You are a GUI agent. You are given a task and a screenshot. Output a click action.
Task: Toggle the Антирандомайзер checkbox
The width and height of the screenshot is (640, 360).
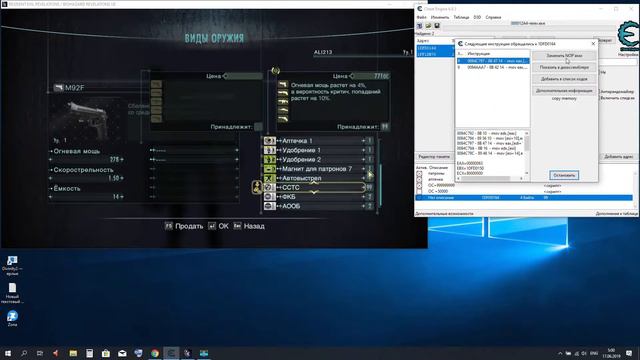click(x=600, y=91)
